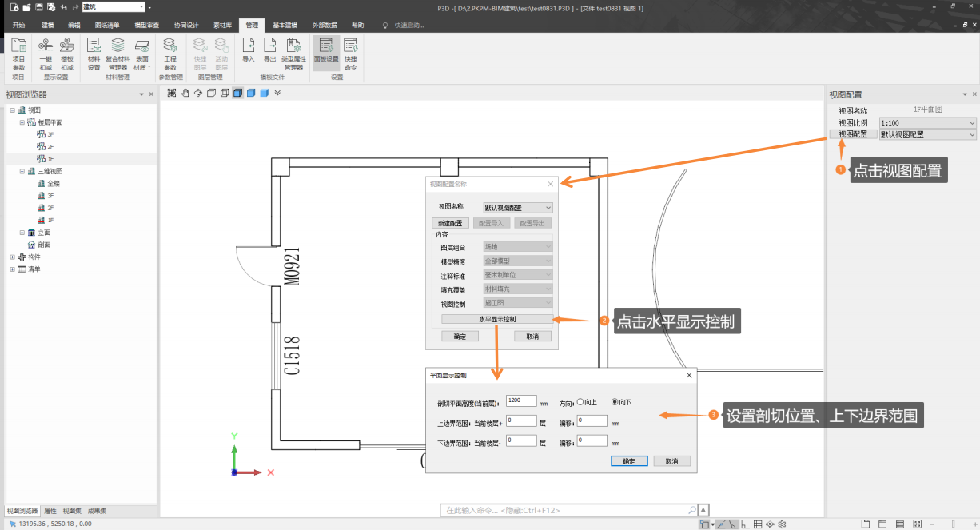
Task: Switch to the 建模 ribbon tab
Action: coord(48,26)
